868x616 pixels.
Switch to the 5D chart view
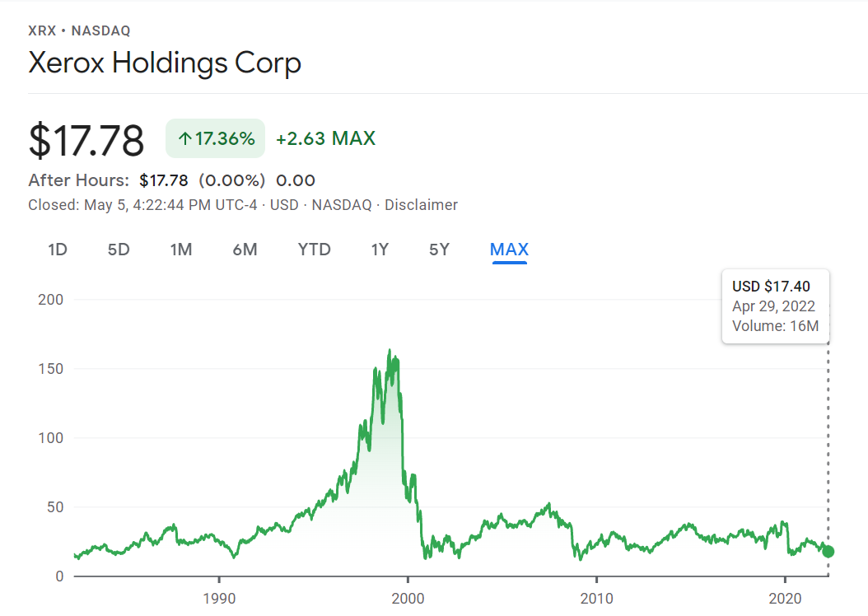pos(118,249)
